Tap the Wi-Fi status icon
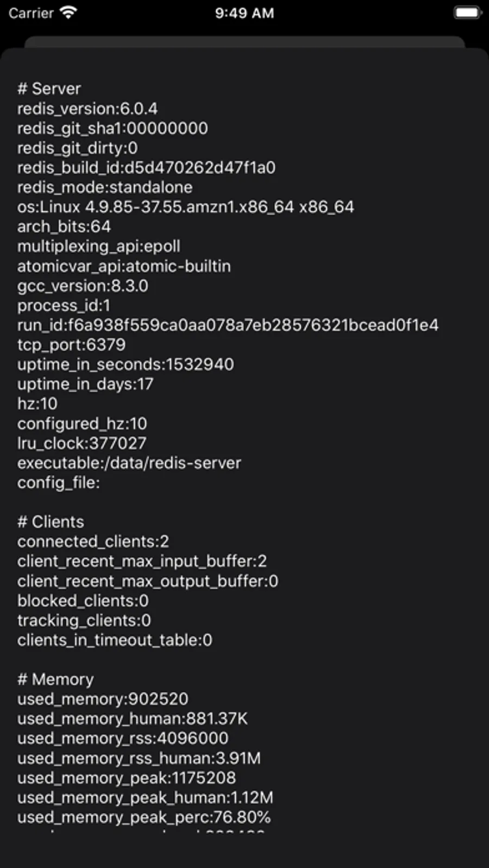The height and width of the screenshot is (868, 489). point(68,13)
